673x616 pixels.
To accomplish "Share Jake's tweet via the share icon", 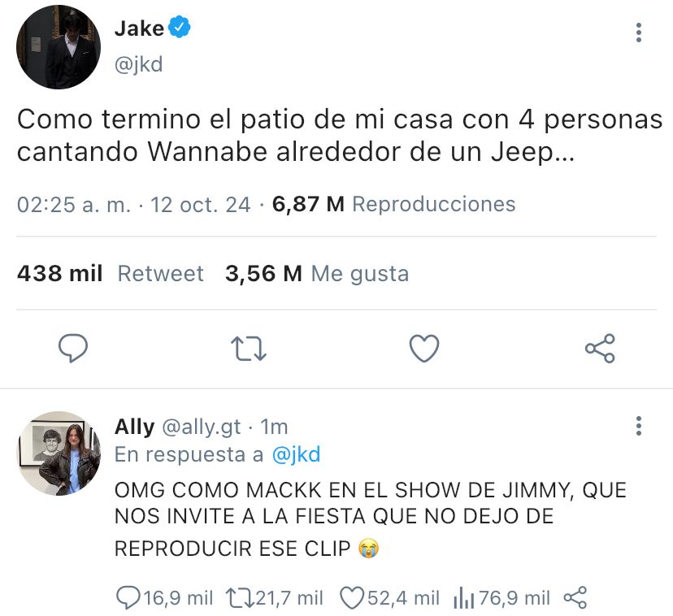I will click(x=600, y=348).
